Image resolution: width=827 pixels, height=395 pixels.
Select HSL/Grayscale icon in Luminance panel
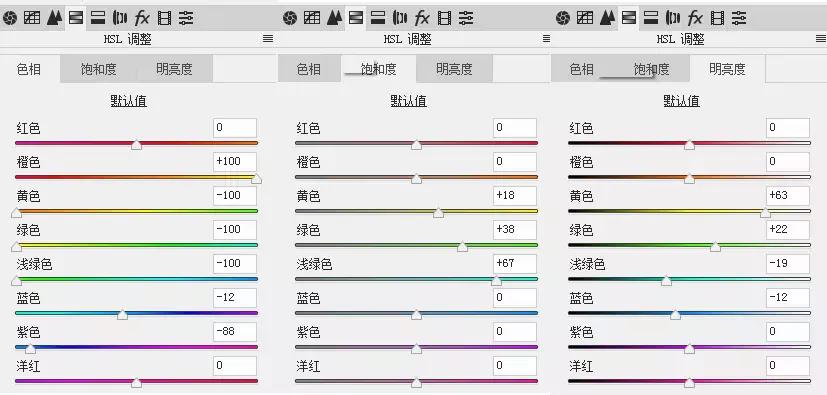pos(629,18)
